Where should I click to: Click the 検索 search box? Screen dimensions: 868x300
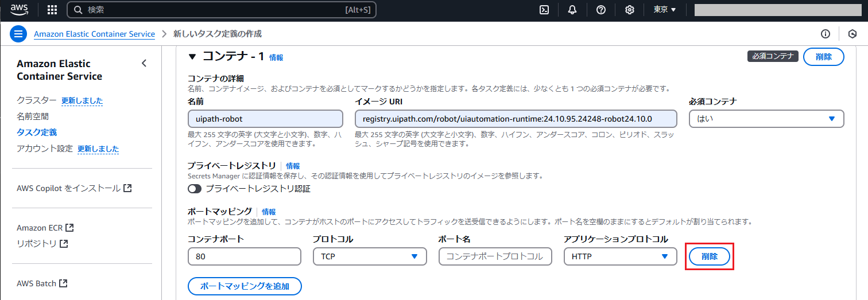coord(222,10)
